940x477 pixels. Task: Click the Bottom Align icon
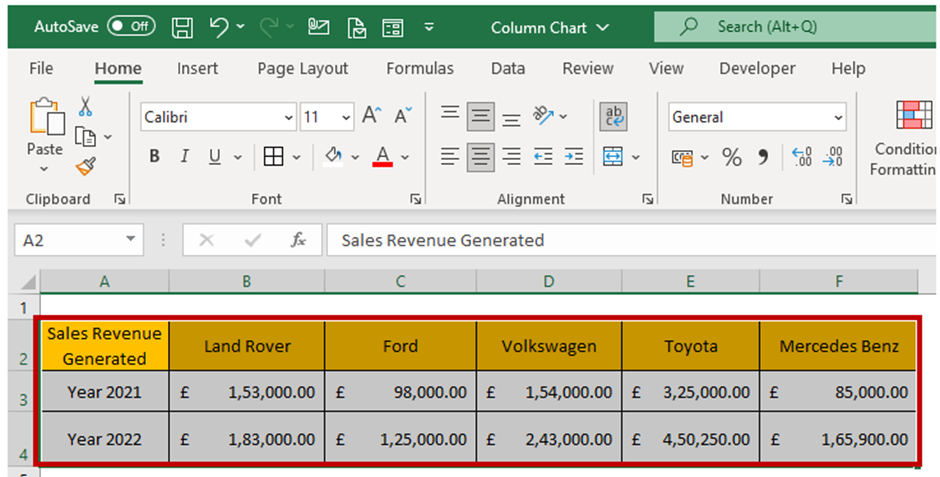(x=511, y=118)
